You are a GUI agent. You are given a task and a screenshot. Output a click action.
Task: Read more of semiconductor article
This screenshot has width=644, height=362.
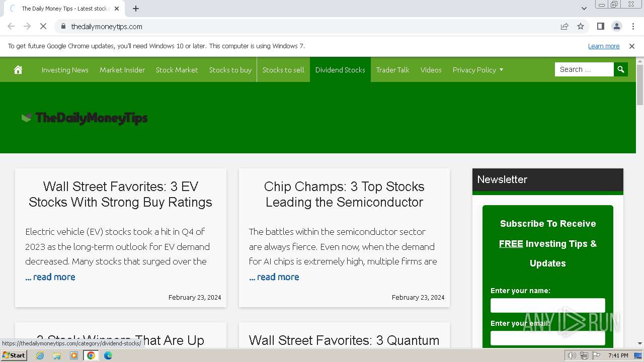tap(274, 277)
